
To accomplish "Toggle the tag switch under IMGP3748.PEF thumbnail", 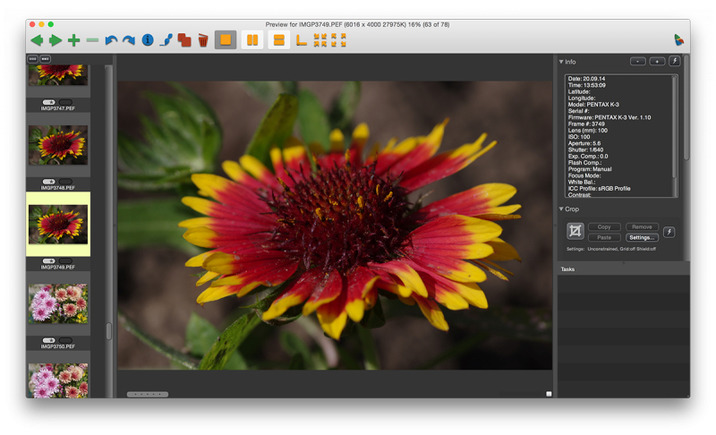I will tap(49, 181).
